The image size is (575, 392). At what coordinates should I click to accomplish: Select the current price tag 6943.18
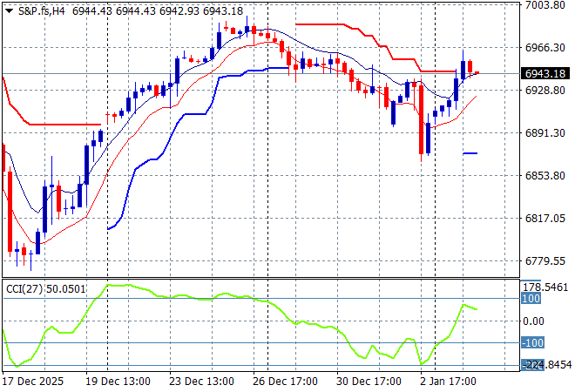(x=545, y=74)
